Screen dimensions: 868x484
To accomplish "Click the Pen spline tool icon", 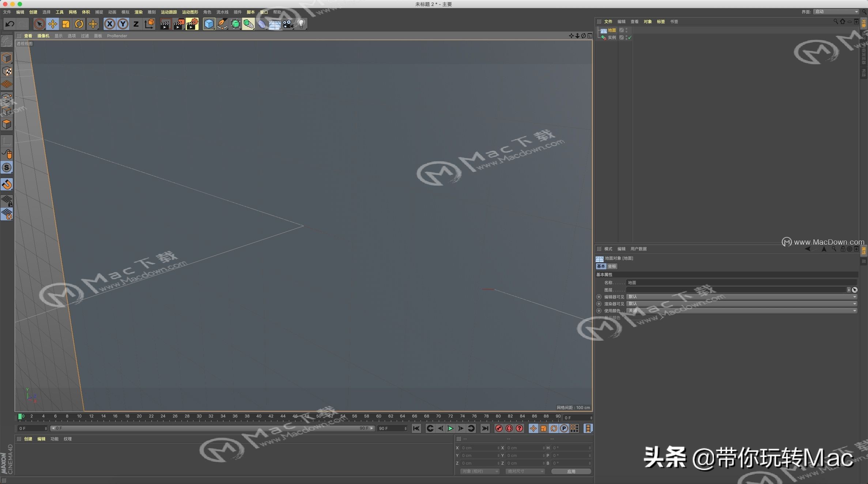I will pos(222,24).
